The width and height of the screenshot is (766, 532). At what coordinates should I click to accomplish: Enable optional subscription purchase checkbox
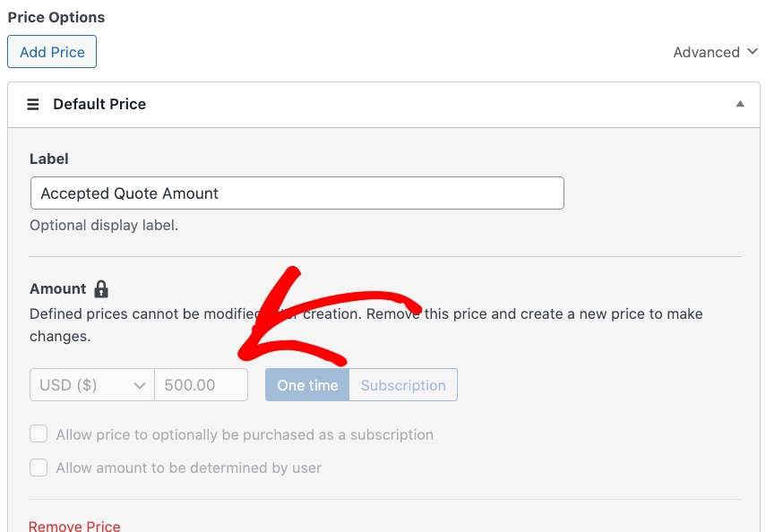click(39, 434)
